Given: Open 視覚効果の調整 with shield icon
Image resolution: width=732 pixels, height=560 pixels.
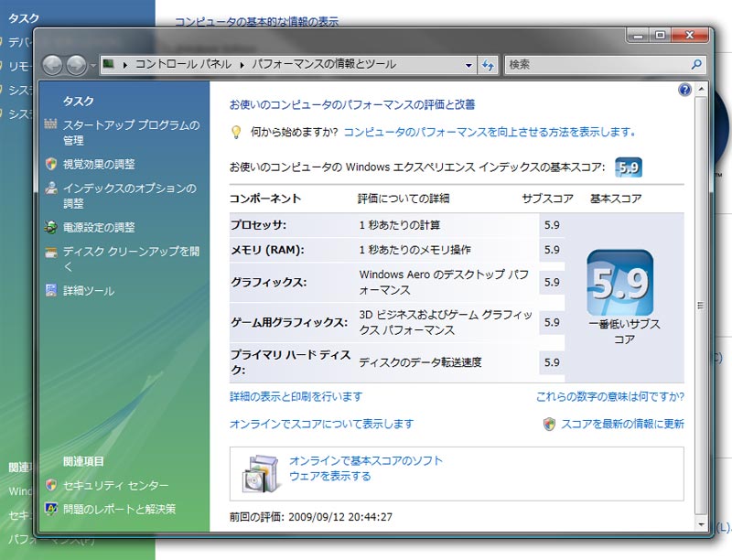Looking at the screenshot, I should click(99, 164).
